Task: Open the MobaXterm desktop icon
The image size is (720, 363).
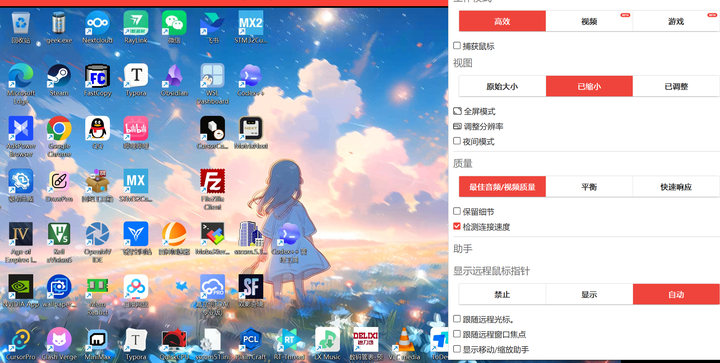Action: (x=213, y=234)
